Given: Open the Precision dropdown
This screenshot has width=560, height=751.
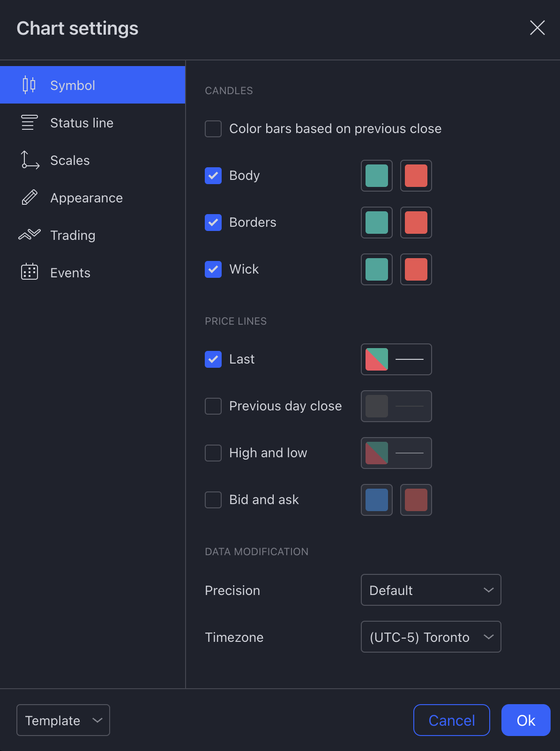Looking at the screenshot, I should pos(431,590).
